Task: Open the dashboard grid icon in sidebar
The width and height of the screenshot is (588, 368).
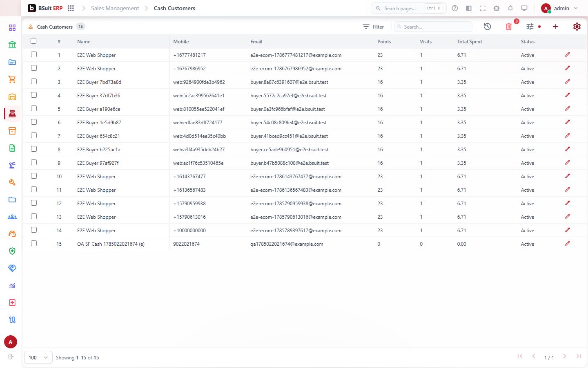Action: [12, 28]
